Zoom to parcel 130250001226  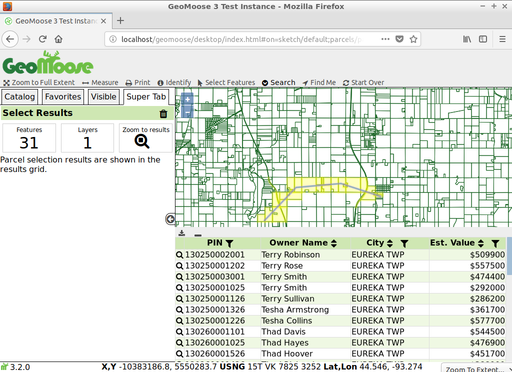179,321
